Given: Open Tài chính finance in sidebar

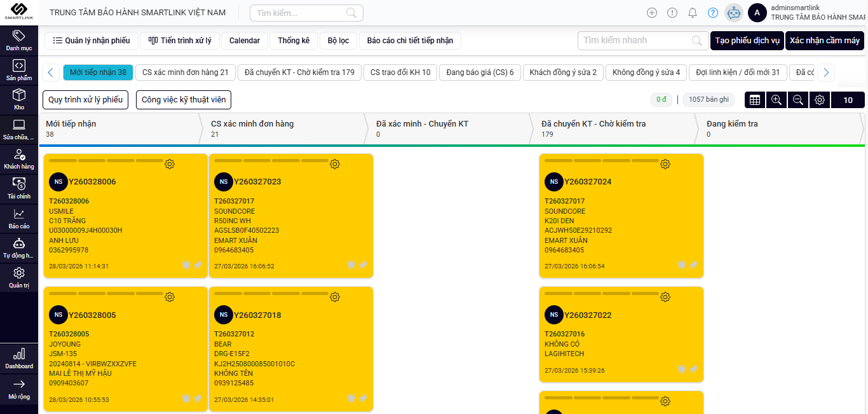Looking at the screenshot, I should tap(19, 188).
